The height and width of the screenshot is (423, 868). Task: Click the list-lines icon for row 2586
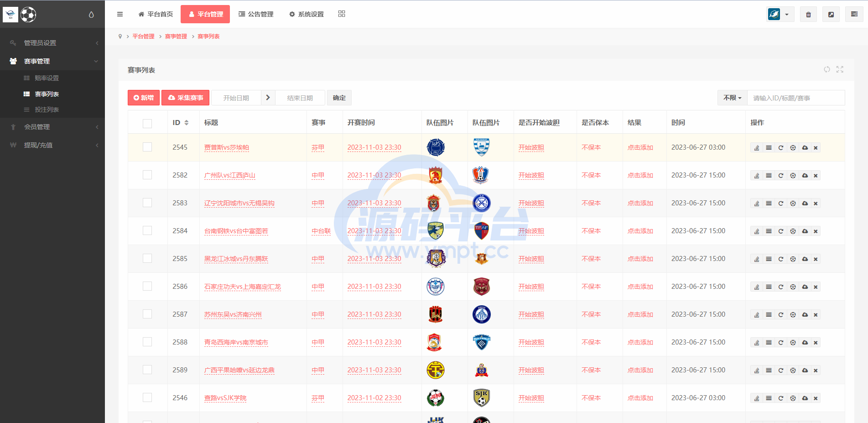point(769,287)
